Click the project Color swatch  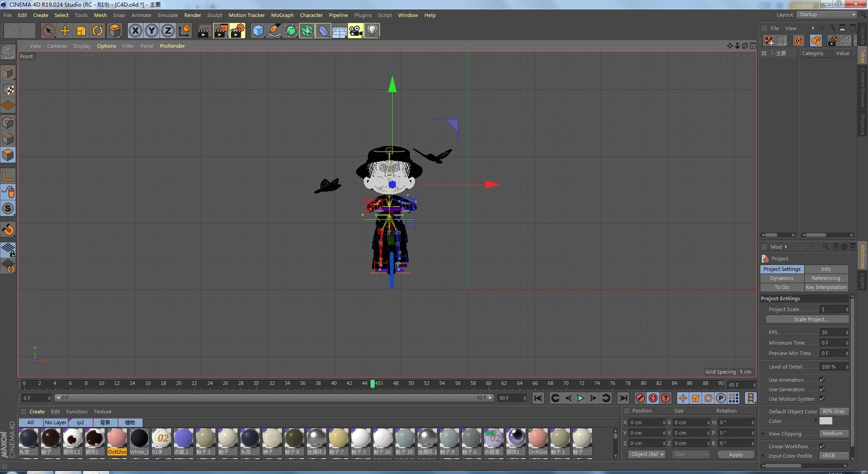click(x=826, y=421)
